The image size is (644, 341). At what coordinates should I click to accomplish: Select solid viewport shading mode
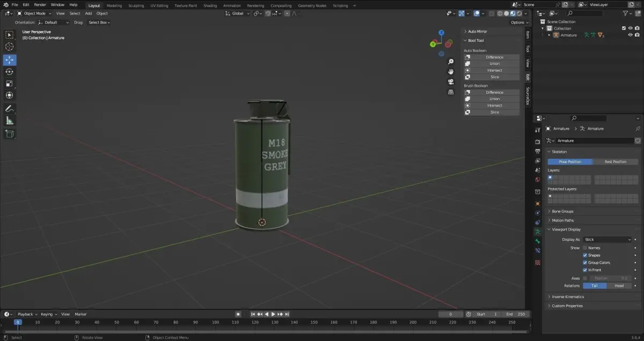click(x=506, y=13)
